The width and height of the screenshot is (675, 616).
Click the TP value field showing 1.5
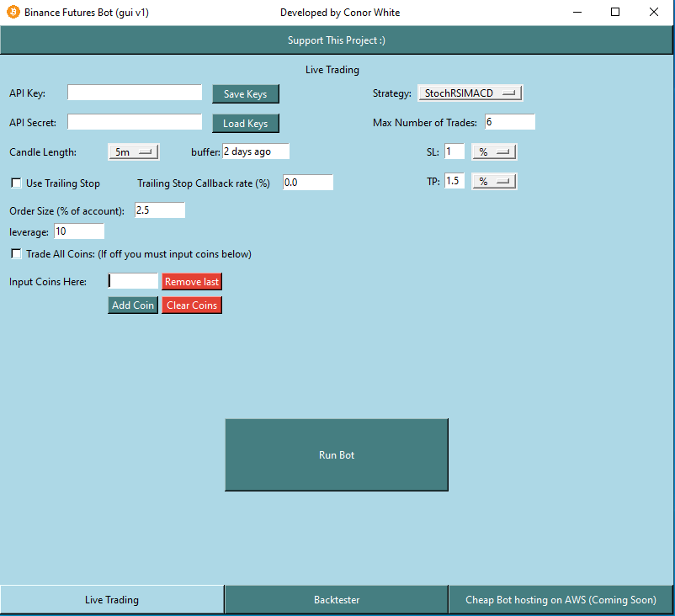tap(454, 180)
